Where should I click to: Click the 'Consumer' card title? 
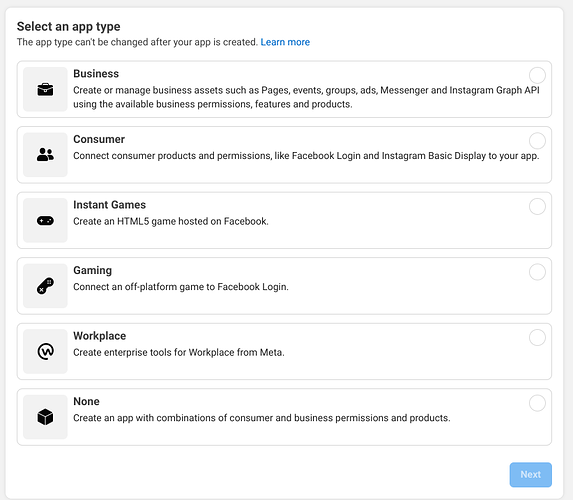(x=99, y=139)
